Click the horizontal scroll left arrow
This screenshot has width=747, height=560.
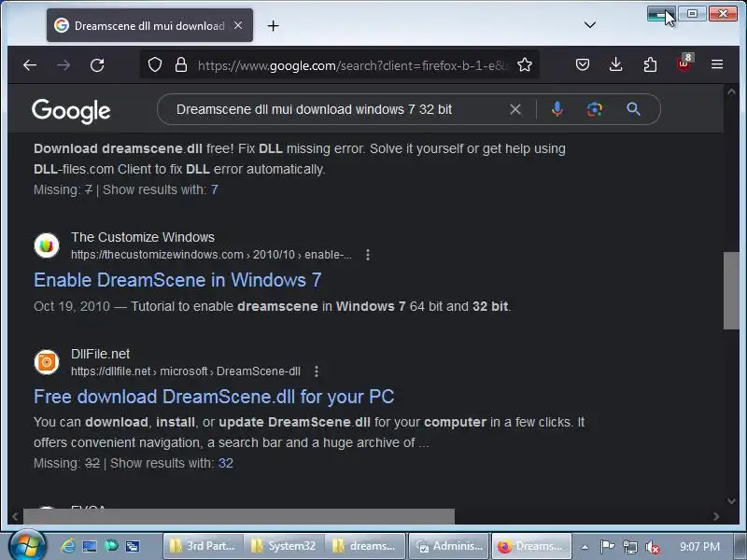point(15,516)
